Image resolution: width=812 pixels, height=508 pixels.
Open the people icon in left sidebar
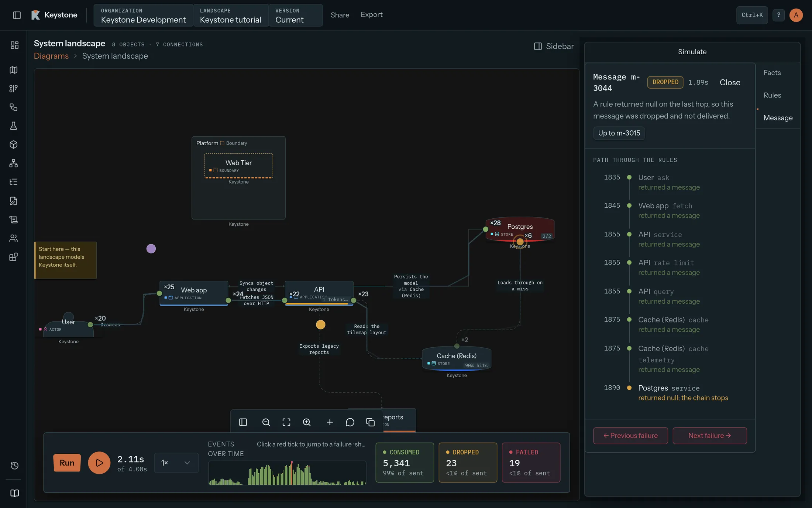click(14, 238)
